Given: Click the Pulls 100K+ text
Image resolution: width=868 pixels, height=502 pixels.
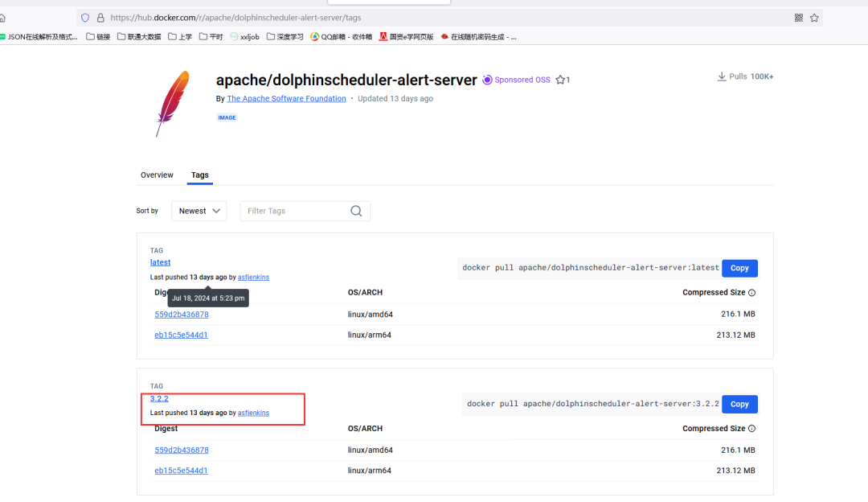Looking at the screenshot, I should coord(751,76).
